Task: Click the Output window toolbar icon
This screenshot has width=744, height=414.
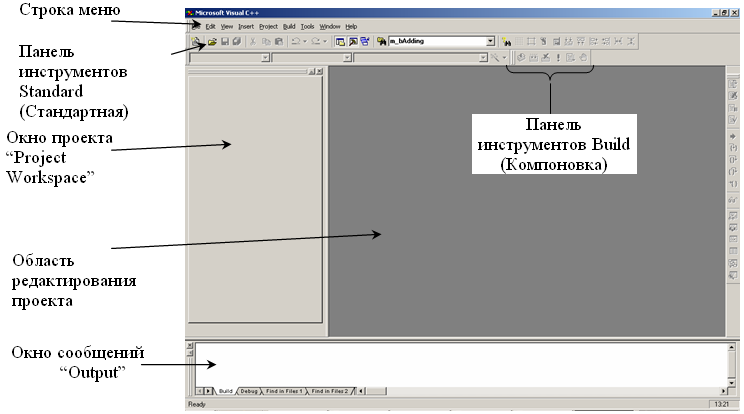Action: (352, 42)
